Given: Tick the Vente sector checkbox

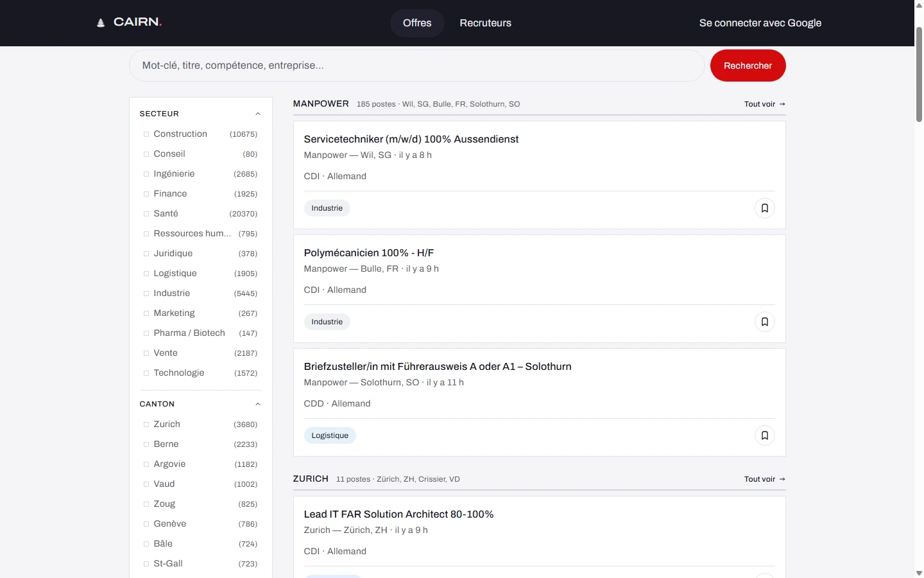Looking at the screenshot, I should pos(146,353).
